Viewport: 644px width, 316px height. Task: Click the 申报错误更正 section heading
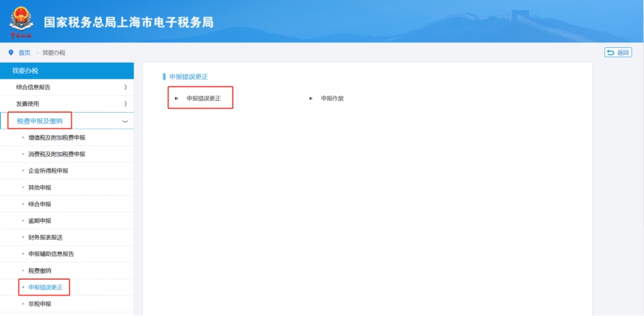pos(188,76)
